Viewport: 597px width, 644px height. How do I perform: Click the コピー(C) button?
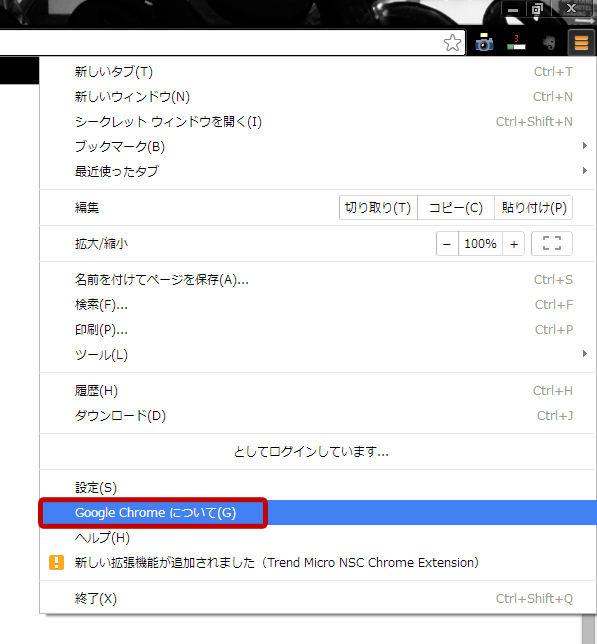coord(456,208)
